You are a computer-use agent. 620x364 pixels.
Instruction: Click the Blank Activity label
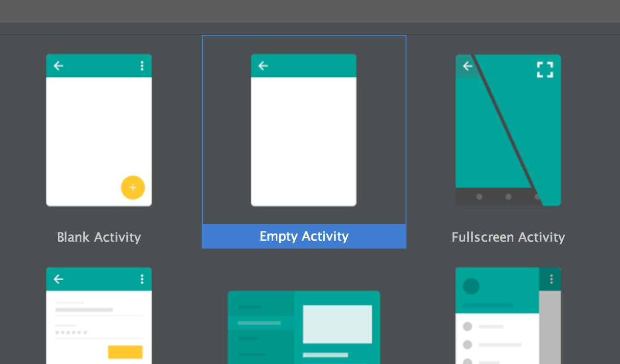(x=99, y=237)
